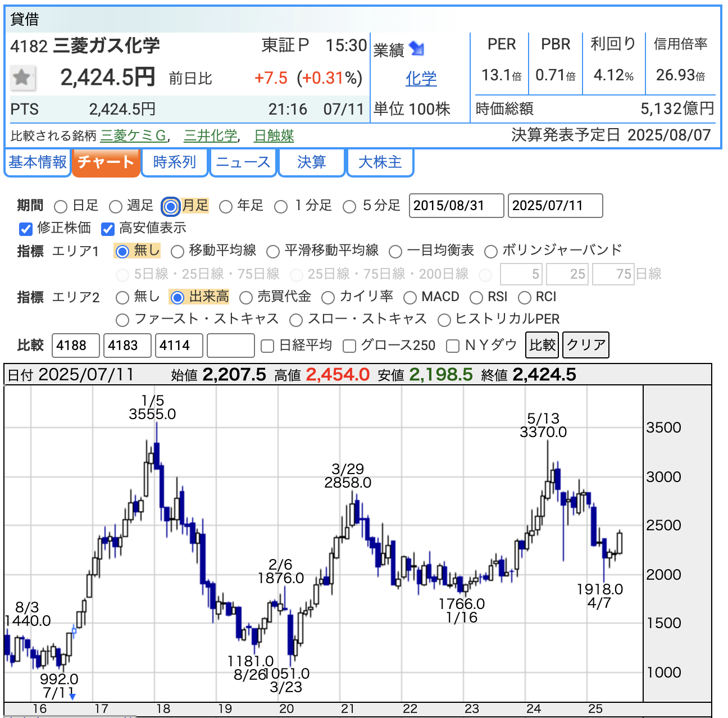The width and height of the screenshot is (728, 718).
Task: Choose ヒストリカルPER indicator
Action: (444, 320)
